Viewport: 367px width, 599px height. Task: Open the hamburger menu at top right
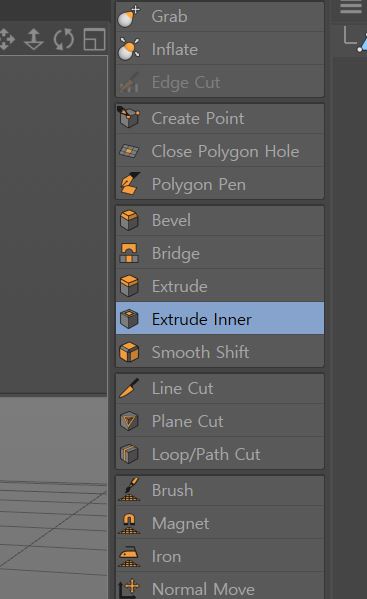pyautogui.click(x=351, y=6)
